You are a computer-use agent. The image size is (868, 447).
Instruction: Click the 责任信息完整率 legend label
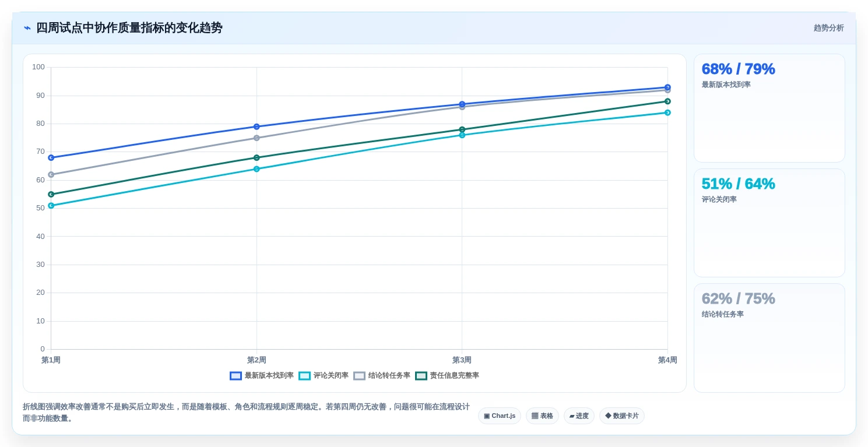point(455,376)
